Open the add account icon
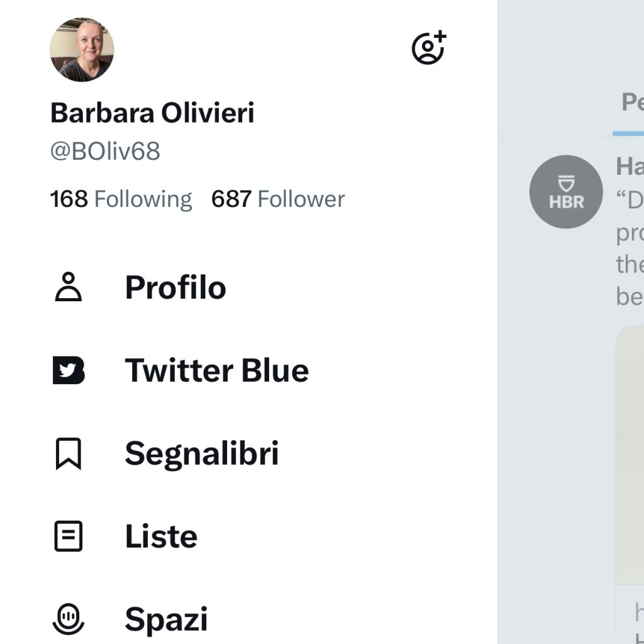The image size is (644, 644). click(x=429, y=47)
